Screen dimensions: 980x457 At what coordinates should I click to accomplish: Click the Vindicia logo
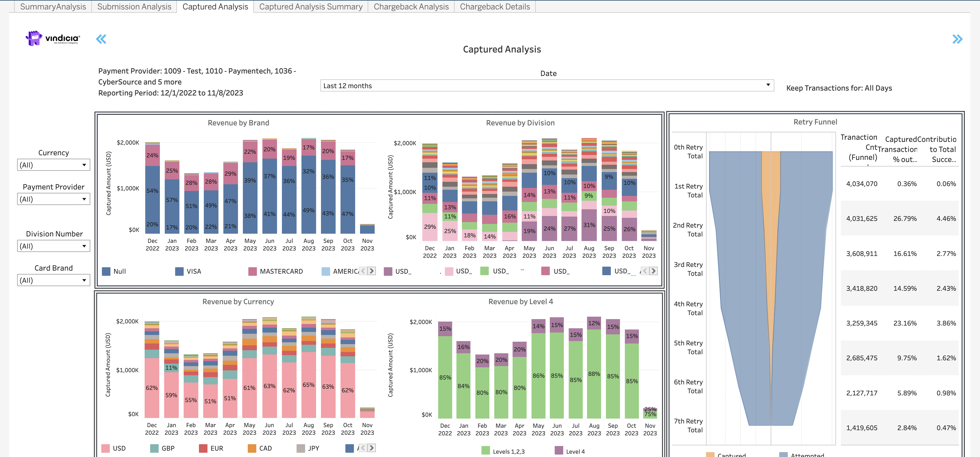[x=52, y=38]
